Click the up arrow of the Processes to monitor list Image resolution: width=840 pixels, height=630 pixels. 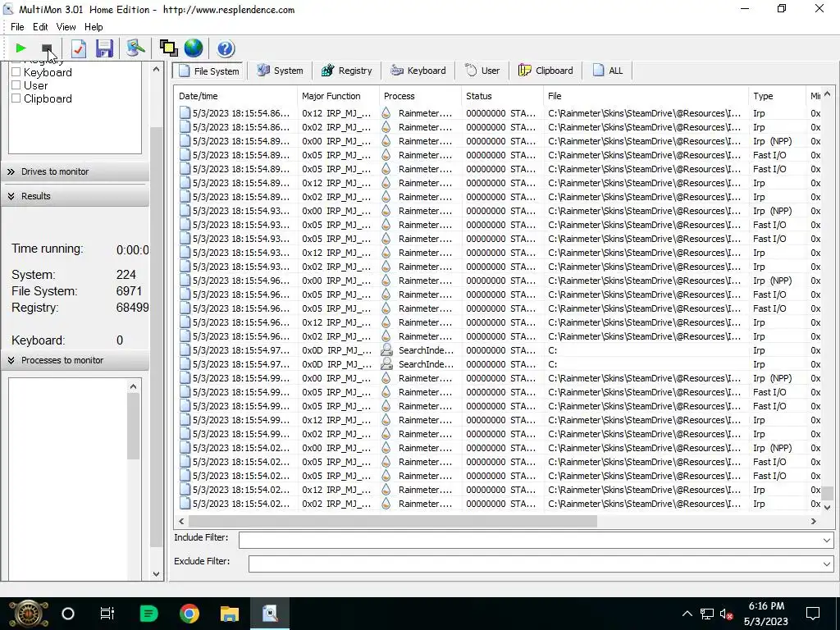(x=134, y=386)
